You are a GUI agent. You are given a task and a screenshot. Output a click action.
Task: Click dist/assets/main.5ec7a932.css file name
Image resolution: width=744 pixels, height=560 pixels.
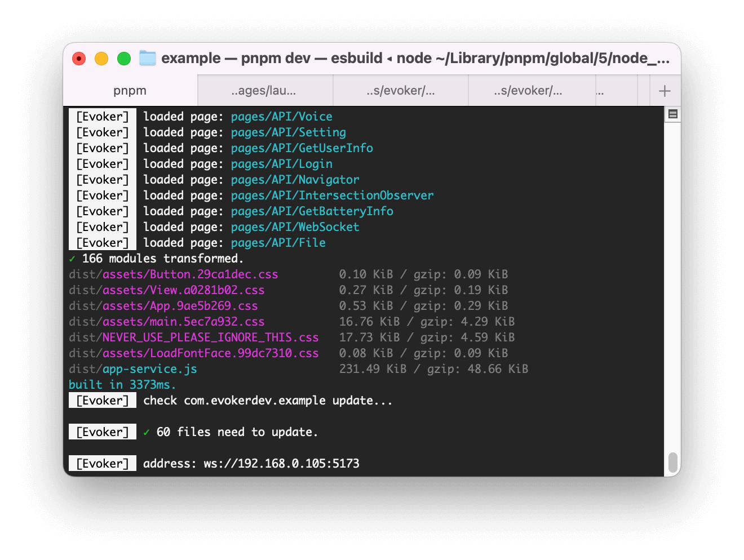click(x=167, y=322)
